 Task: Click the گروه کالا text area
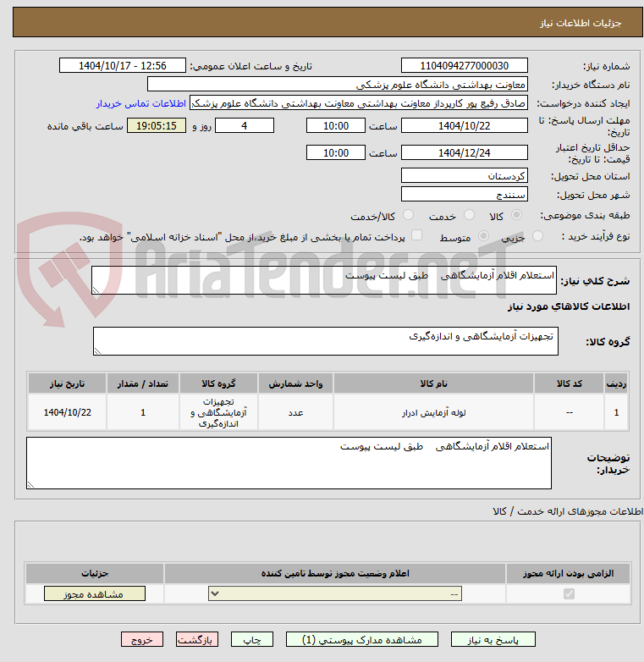326,341
